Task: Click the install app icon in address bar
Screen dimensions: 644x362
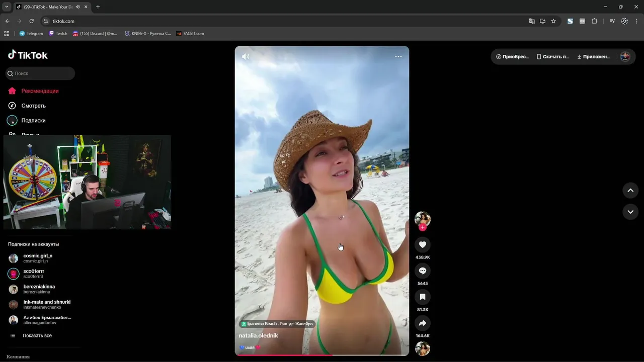Action: (x=542, y=21)
